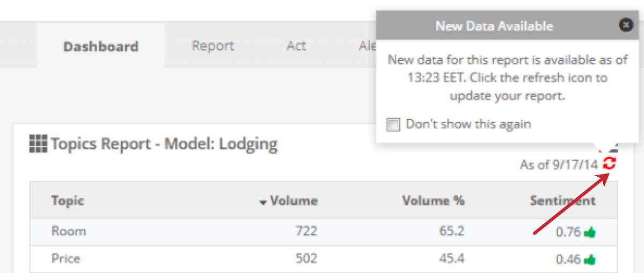Click the red refresh report icon
The width and height of the screenshot is (644, 273).
click(609, 164)
